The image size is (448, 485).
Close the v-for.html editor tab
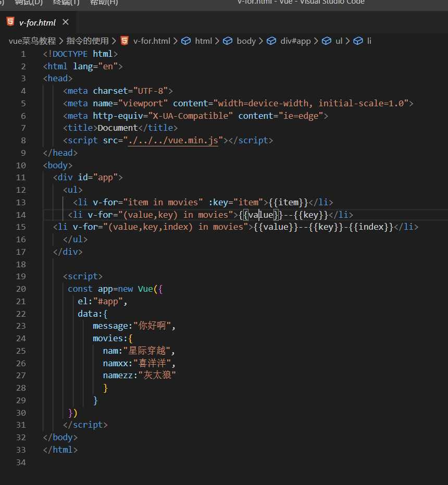click(65, 22)
